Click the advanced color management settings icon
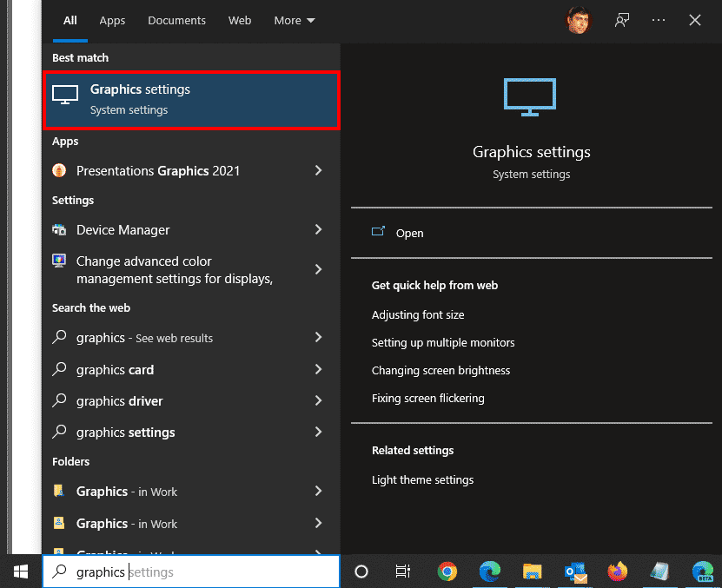The image size is (722, 588). [58, 261]
